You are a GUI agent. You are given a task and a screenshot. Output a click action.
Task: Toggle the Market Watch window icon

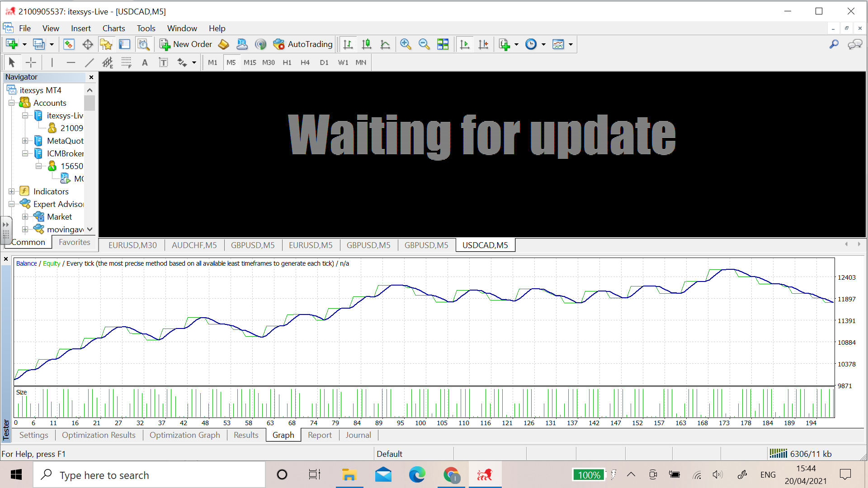[69, 44]
